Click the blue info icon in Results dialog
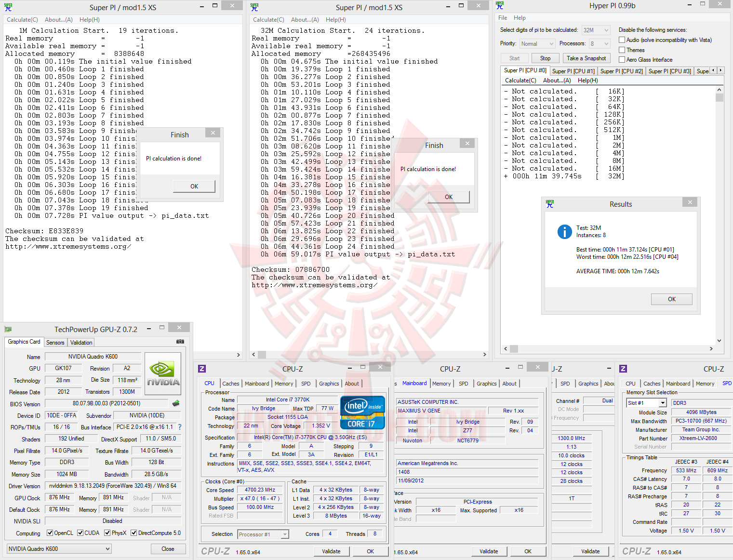 click(x=564, y=232)
